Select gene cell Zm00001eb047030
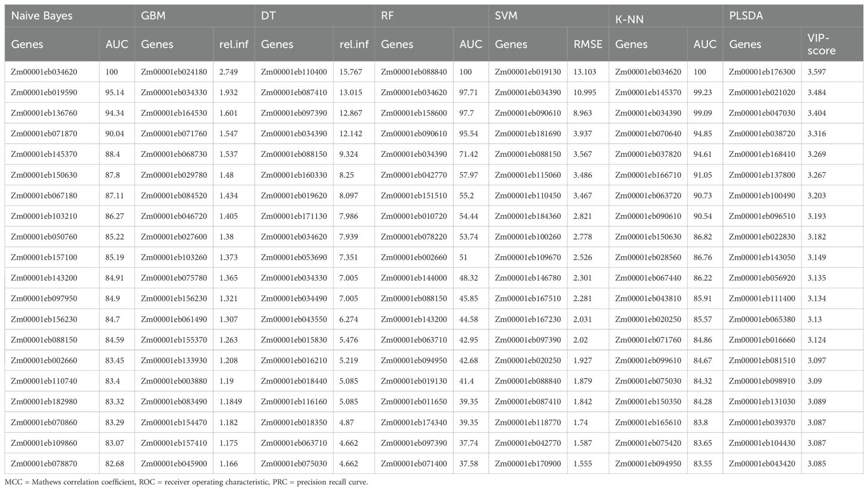This screenshot has width=868, height=491. (x=762, y=113)
